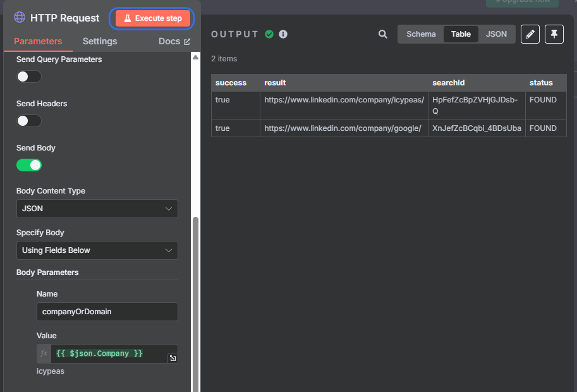The height and width of the screenshot is (392, 577).
Task: Click the output success checkmark icon
Action: [x=269, y=34]
